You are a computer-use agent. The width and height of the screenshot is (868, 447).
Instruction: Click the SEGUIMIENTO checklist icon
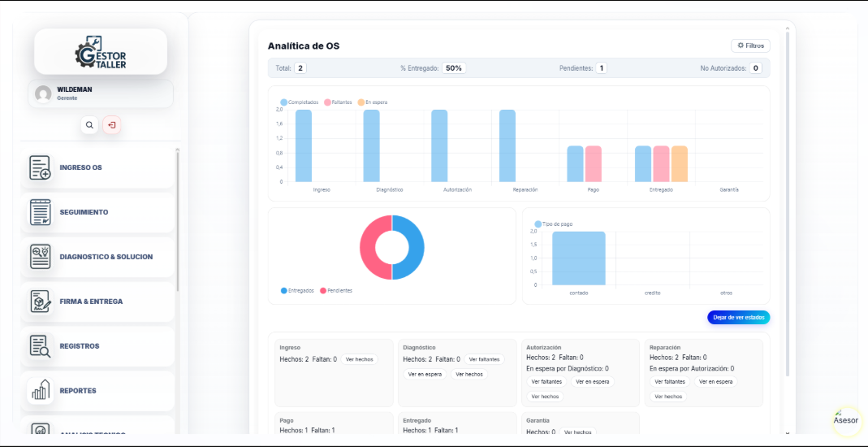(x=40, y=212)
